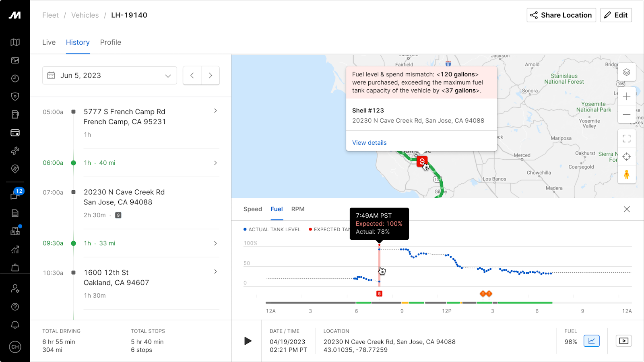Enter fullscreen map view

click(627, 139)
